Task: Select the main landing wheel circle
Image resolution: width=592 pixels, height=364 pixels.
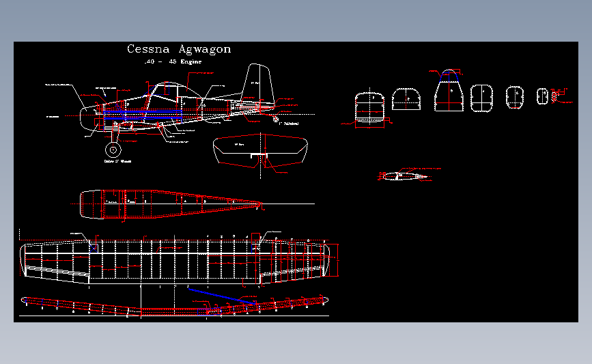Action: tap(113, 150)
